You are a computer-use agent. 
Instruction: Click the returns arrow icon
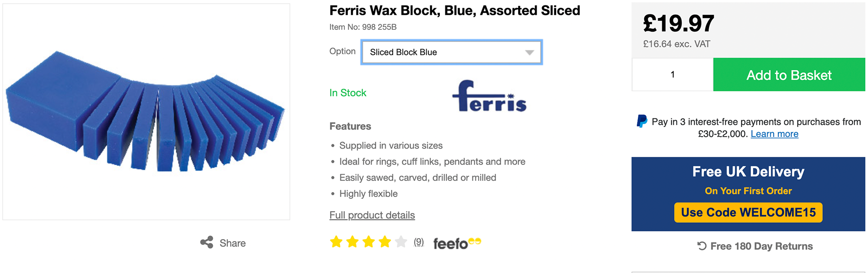[x=702, y=246]
